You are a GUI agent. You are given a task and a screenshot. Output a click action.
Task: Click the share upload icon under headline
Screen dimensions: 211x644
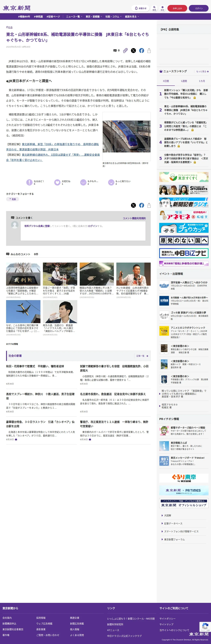click(149, 51)
